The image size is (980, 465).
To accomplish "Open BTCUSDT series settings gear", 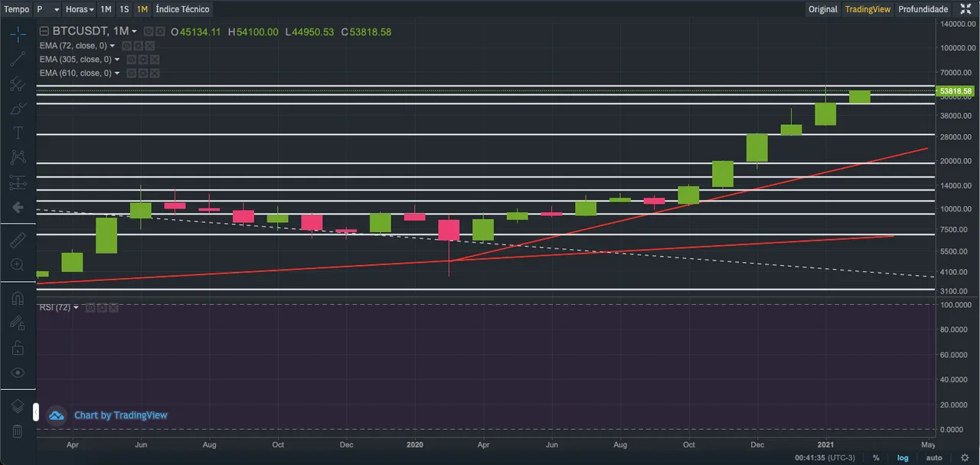I will 160,31.
